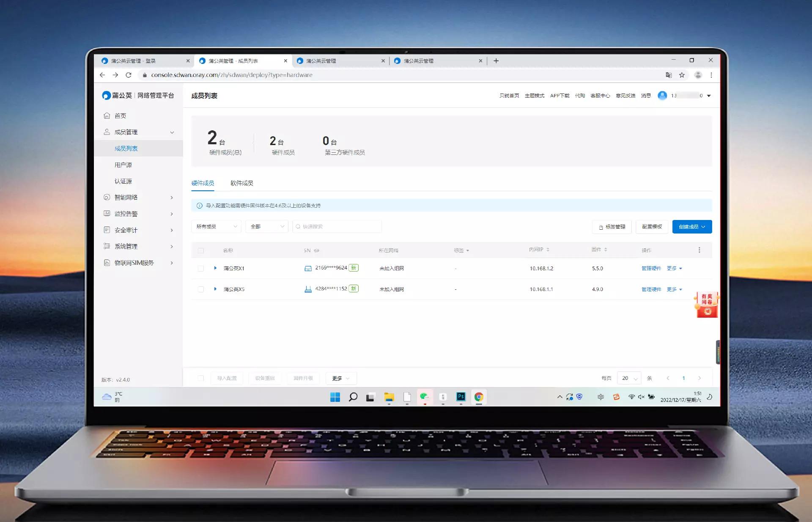Check the 蒲公英X5 row checkbox
This screenshot has height=522, width=812.
point(201,289)
